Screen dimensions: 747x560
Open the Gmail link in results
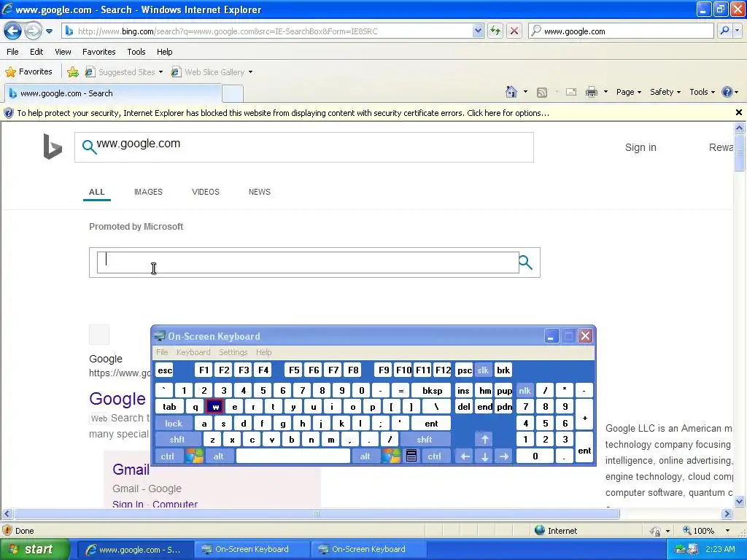click(131, 470)
